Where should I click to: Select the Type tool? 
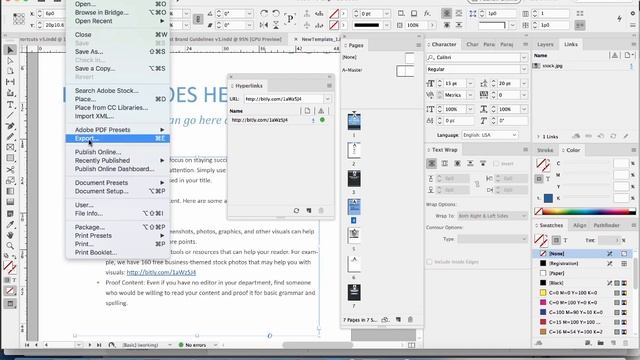pyautogui.click(x=10, y=104)
